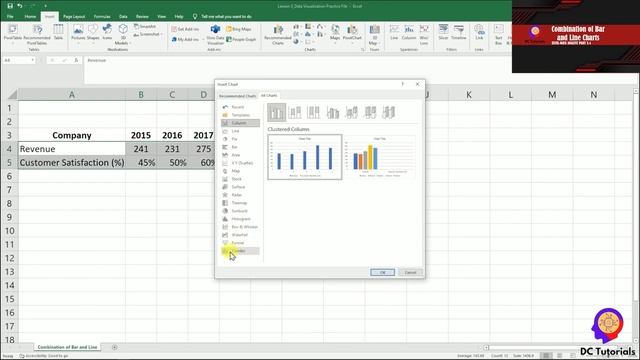Select Waterfall chart category

click(x=240, y=235)
